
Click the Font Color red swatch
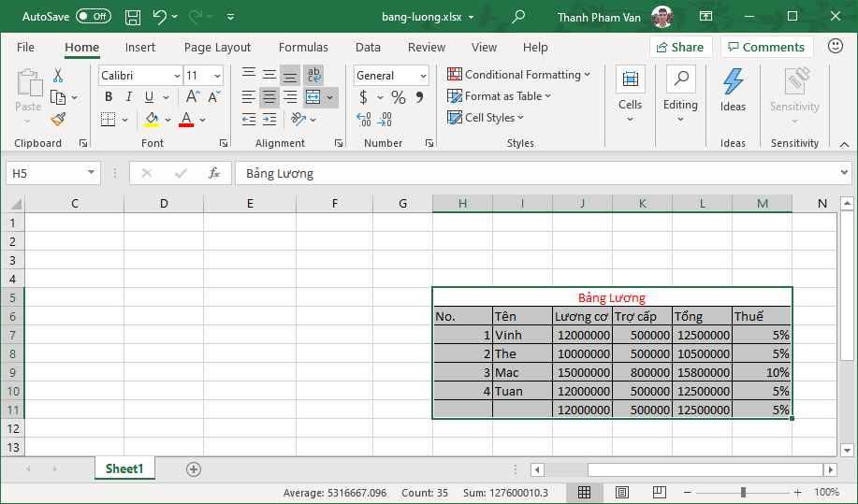pos(186,120)
